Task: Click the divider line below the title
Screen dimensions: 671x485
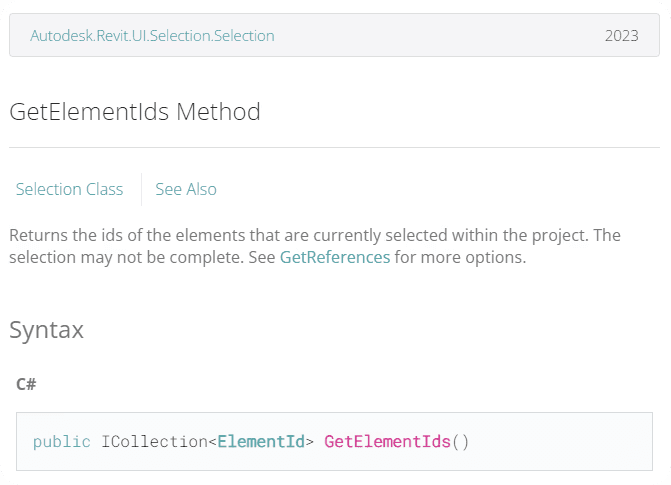Action: (x=334, y=148)
